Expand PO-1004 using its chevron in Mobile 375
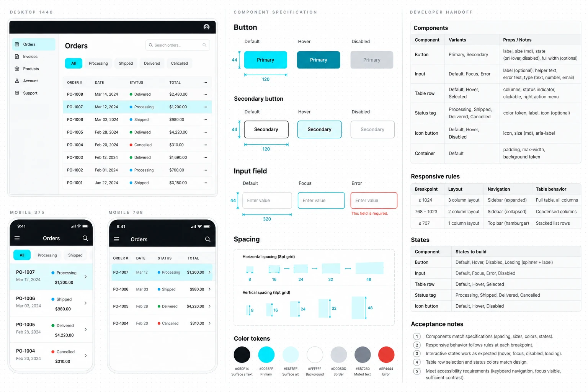This screenshot has height=392, width=588. click(85, 356)
